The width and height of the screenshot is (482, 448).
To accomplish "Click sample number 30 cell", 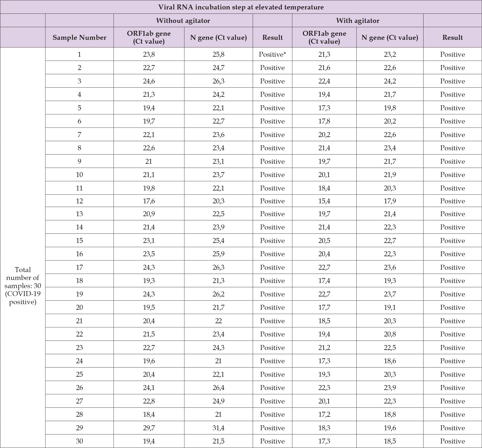I will pyautogui.click(x=79, y=441).
